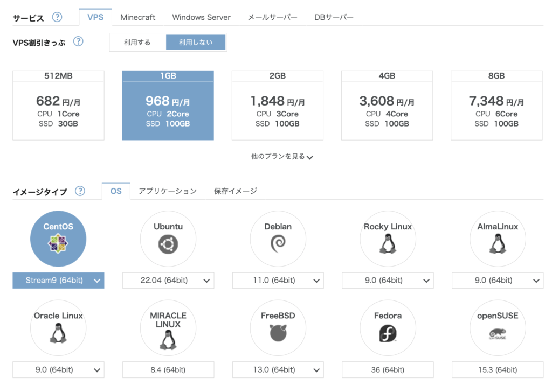The width and height of the screenshot is (552, 392).
Task: Open the メールサーバー tab
Action: point(272,17)
